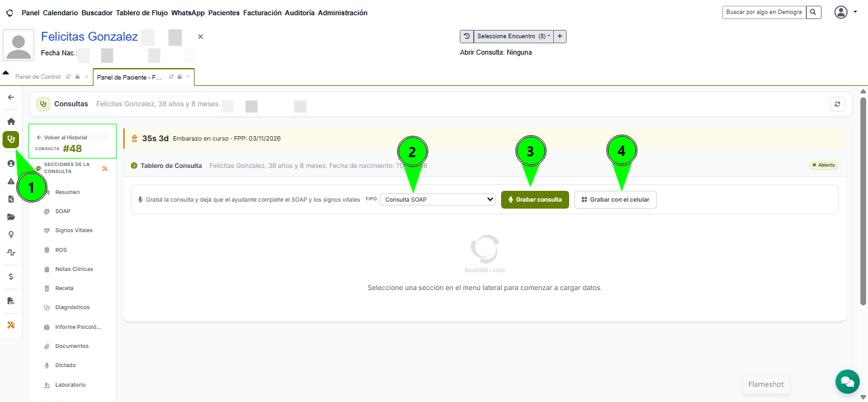Screen dimensions: 868x402
Task: Open the WhatsApp menu
Action: click(x=188, y=13)
